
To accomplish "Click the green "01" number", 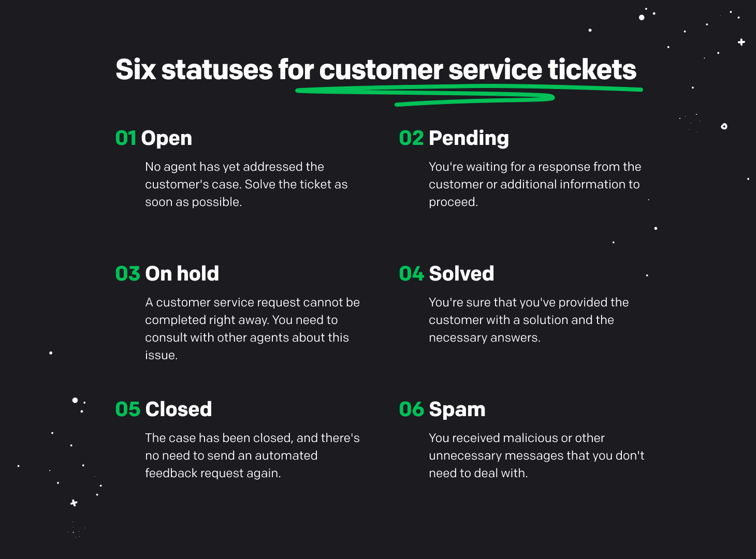I will click(x=126, y=138).
